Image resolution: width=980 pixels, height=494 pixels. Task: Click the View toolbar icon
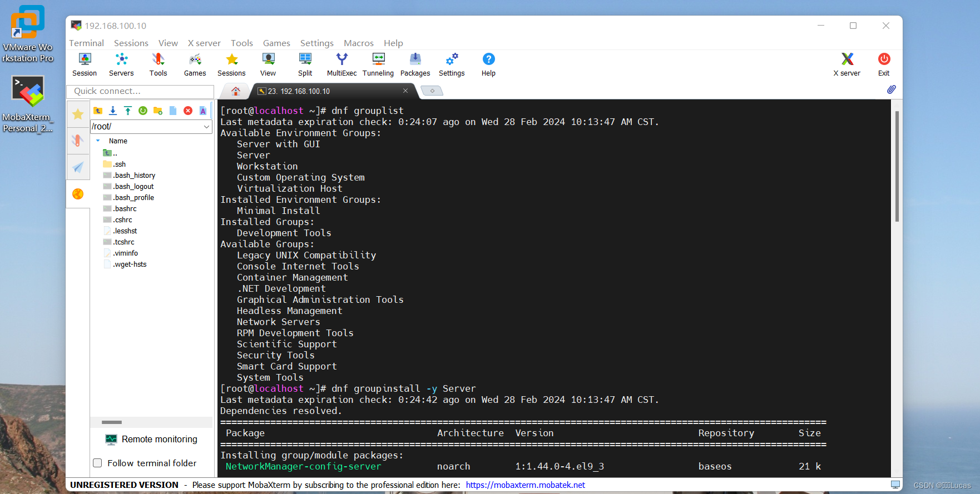tap(268, 64)
